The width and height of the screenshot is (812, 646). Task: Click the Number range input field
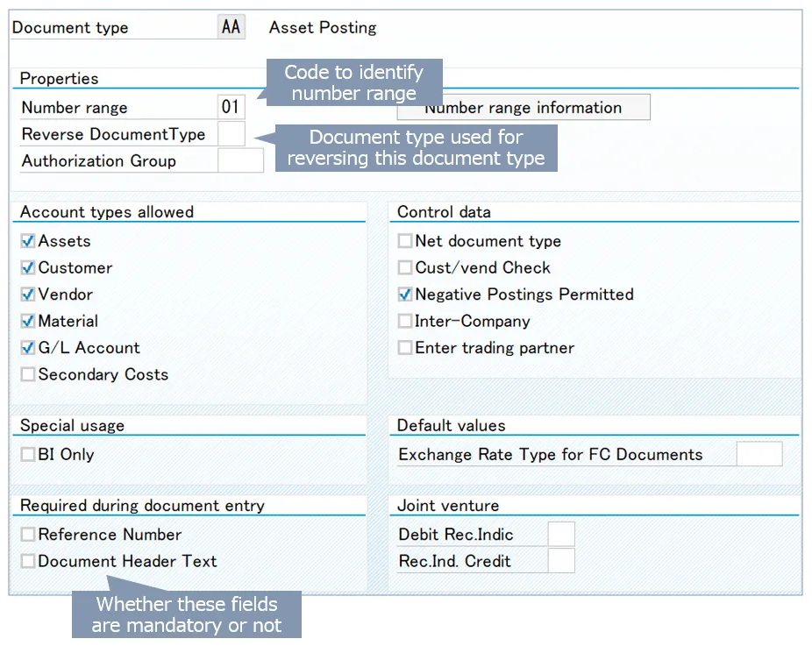coord(231,108)
